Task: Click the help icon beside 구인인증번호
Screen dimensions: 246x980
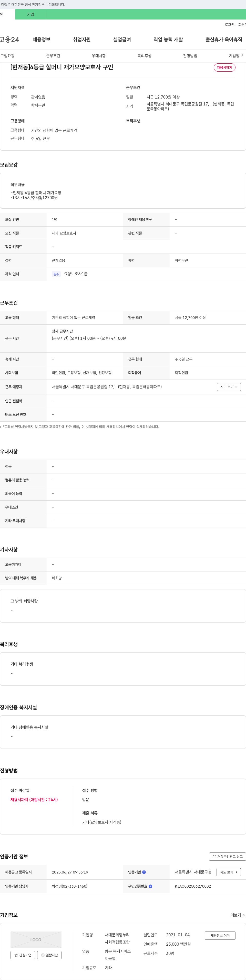Action: 150,886
